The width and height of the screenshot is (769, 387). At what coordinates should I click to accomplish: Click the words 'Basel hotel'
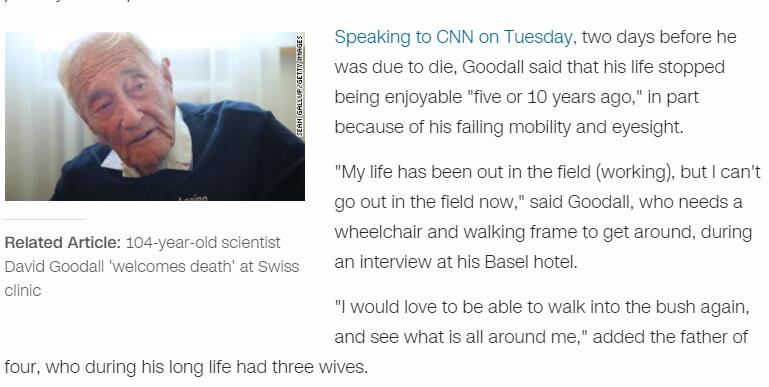pos(531,262)
